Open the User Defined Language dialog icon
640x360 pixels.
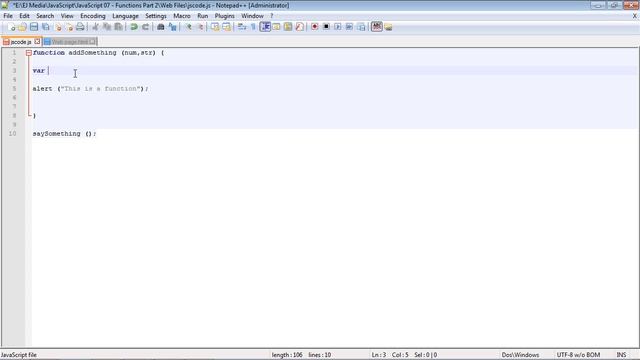point(276,27)
